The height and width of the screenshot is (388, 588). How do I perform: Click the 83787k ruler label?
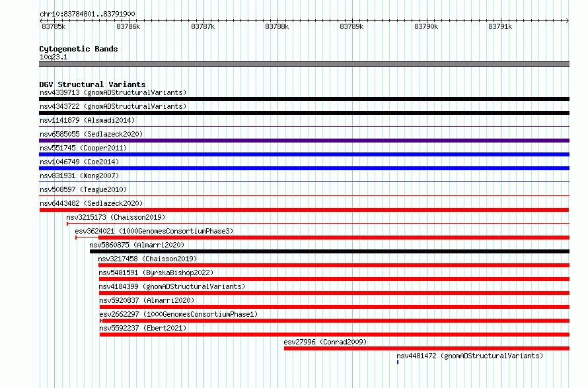tap(203, 26)
